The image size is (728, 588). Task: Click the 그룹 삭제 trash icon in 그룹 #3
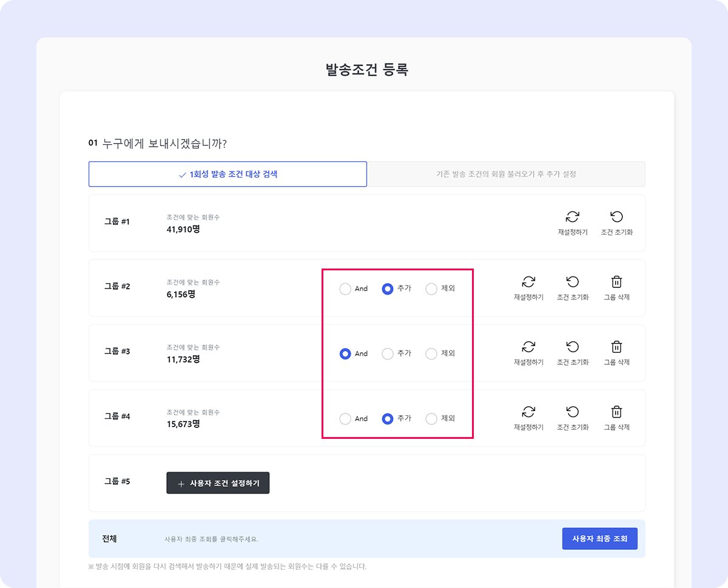coord(616,347)
